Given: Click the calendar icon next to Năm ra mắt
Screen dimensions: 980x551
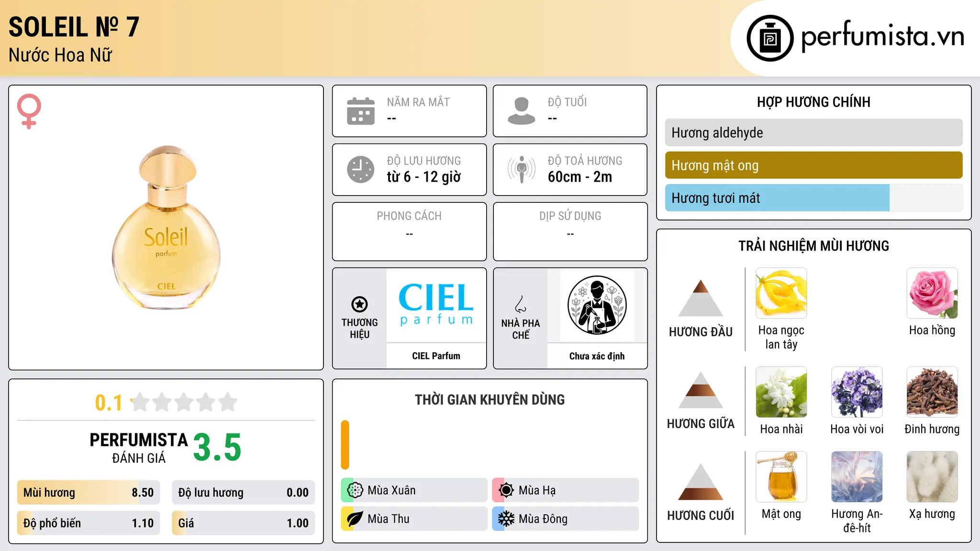Looking at the screenshot, I should point(361,111).
